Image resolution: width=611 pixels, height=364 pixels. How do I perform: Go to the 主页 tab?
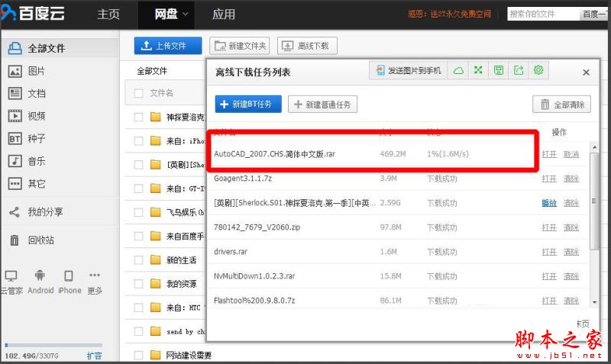pos(108,14)
